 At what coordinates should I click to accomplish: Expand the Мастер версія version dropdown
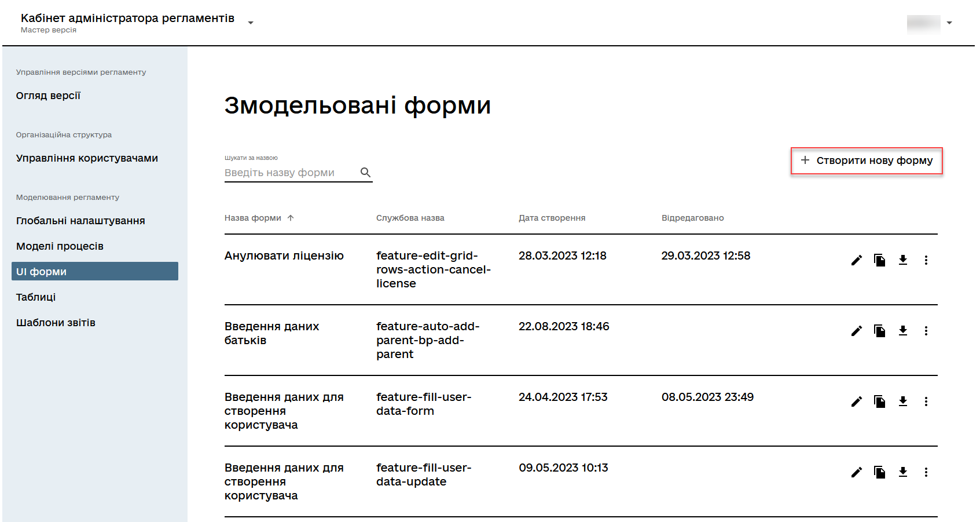click(251, 23)
